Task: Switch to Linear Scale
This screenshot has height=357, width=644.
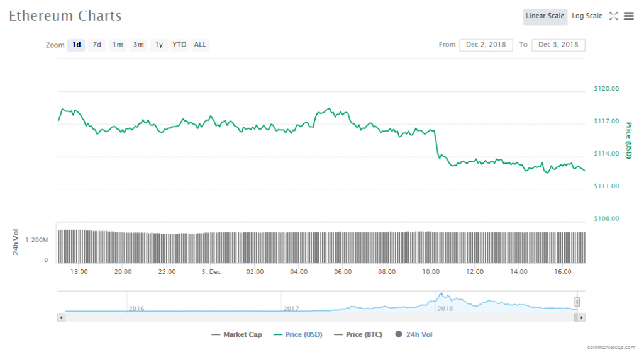Action: 545,16
